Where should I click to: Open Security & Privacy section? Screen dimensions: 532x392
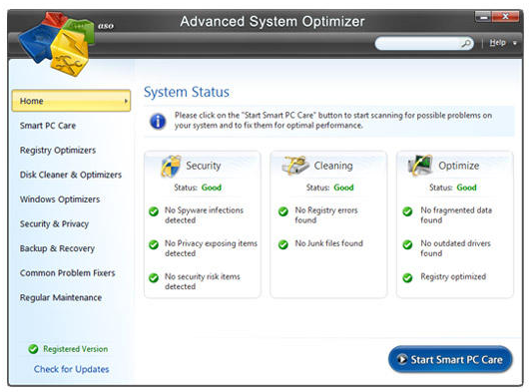click(x=54, y=223)
